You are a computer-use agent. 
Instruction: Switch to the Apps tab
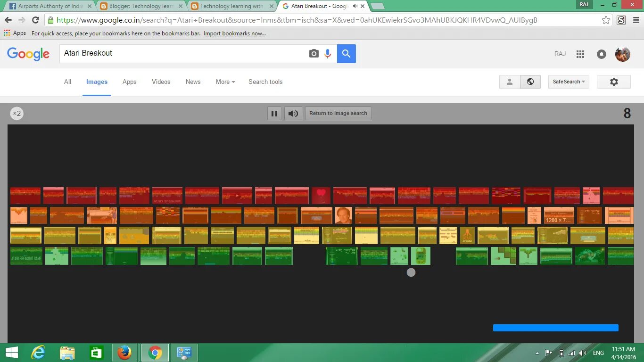click(x=129, y=82)
